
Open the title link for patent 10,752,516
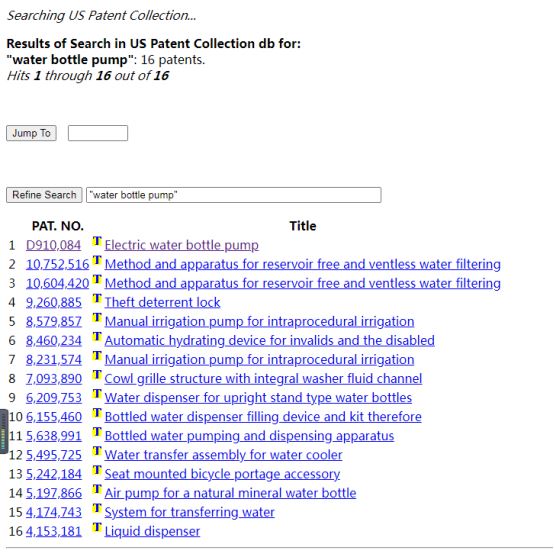(x=303, y=265)
